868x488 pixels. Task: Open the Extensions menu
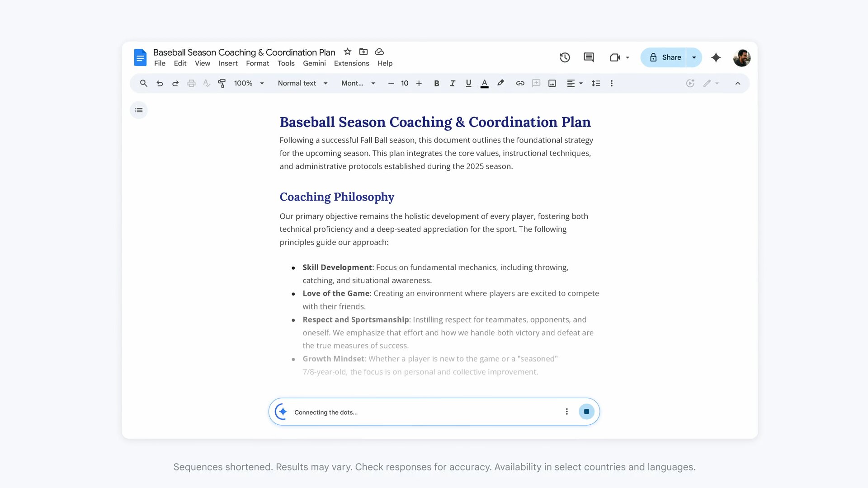coord(351,63)
